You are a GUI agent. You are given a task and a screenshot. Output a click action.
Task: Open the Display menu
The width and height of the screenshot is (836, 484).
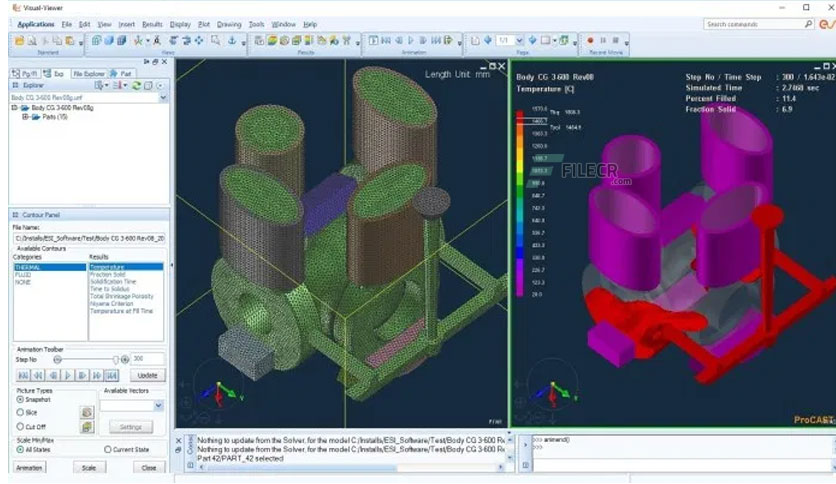tap(180, 25)
